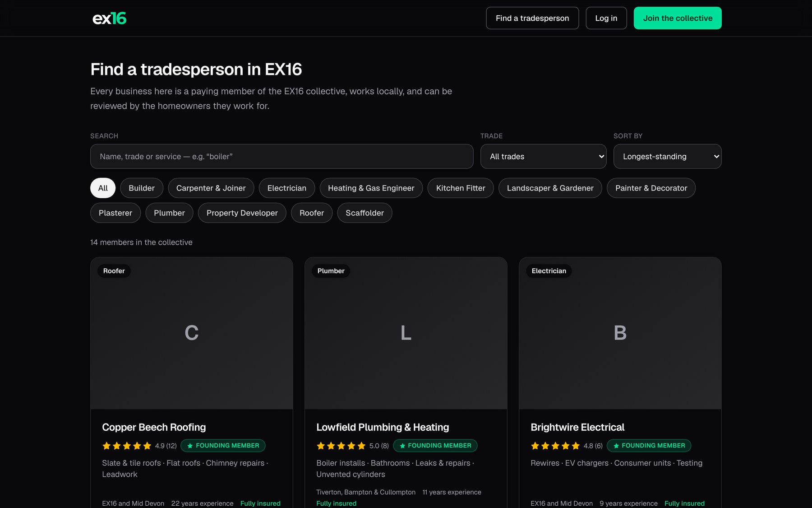Screen dimensions: 812x508
Task: Click 11 years experience text
Action: coord(452,492)
